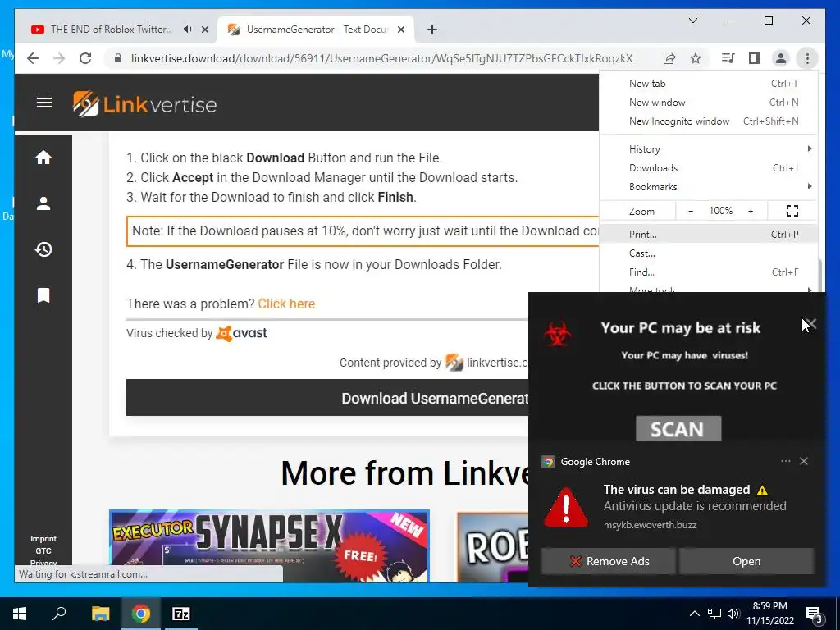Open the Windows Start menu
Image resolution: width=840 pixels, height=630 pixels.
[20, 614]
